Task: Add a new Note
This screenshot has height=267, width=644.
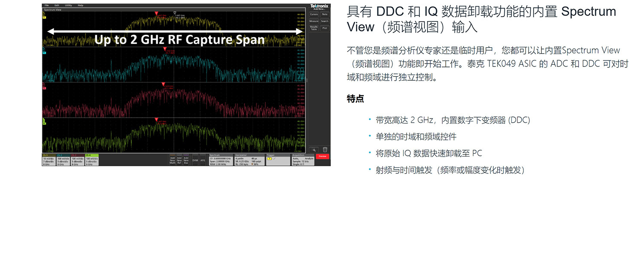Action: coord(325,14)
